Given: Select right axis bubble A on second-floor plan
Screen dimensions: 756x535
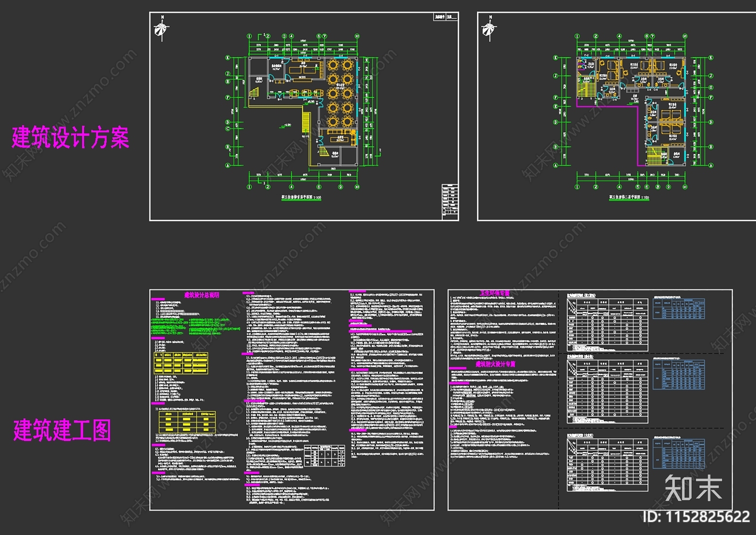Looking at the screenshot, I should [x=711, y=165].
